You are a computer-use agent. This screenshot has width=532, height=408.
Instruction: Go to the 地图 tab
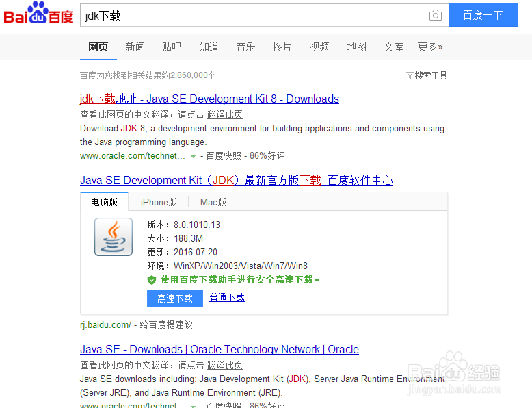356,47
